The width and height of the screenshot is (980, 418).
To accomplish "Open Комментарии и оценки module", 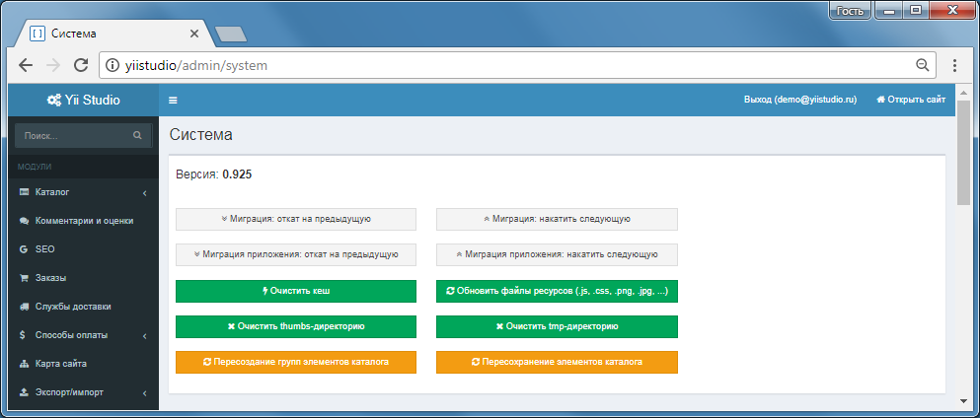I will pos(84,221).
